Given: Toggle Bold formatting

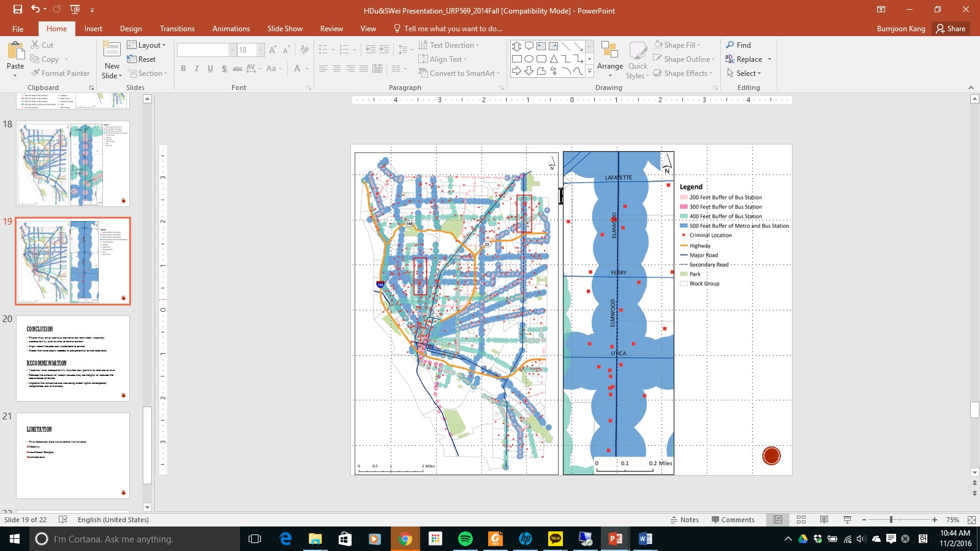Looking at the screenshot, I should pos(183,69).
